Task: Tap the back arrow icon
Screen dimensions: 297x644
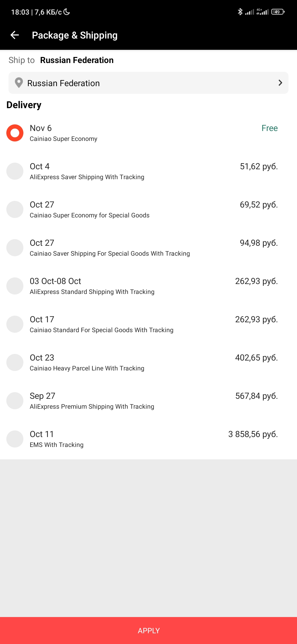Action: click(15, 35)
